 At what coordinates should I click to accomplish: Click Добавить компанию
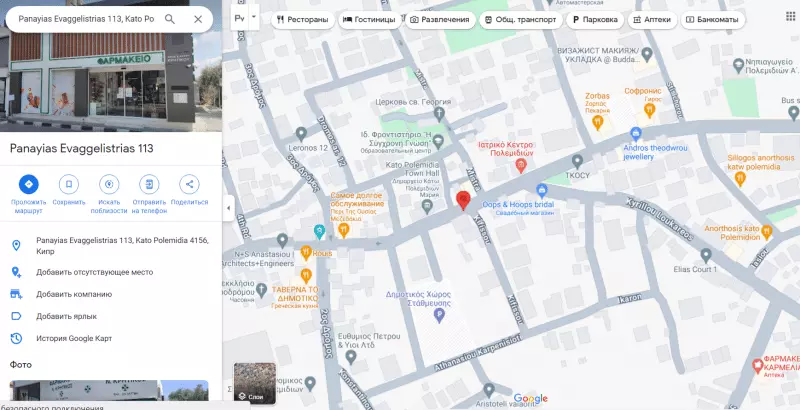pyautogui.click(x=111, y=294)
